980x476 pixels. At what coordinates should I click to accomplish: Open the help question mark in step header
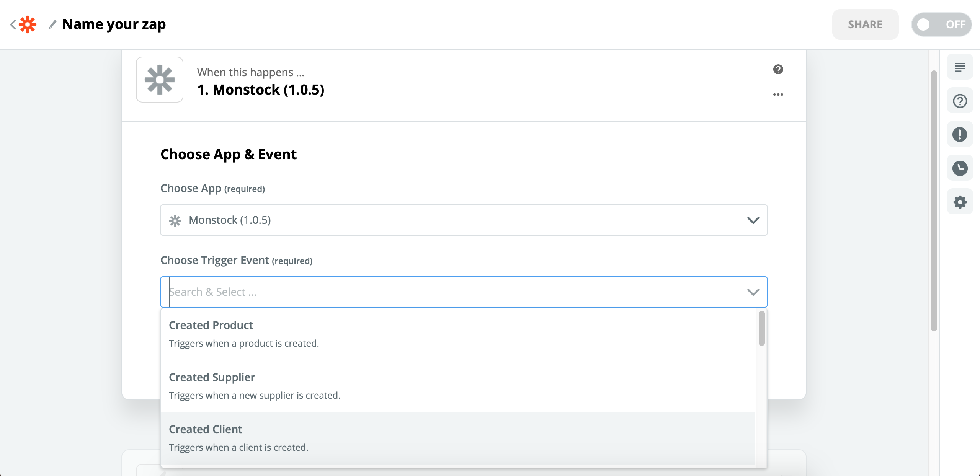tap(778, 69)
